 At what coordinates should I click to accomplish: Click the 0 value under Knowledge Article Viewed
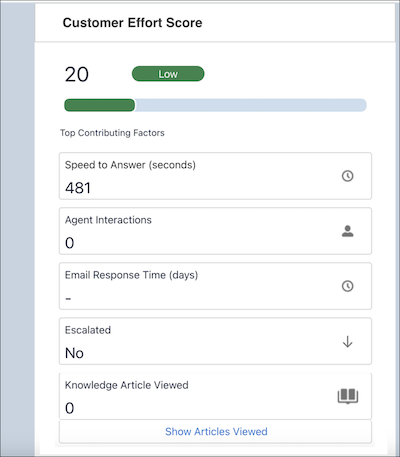69,408
